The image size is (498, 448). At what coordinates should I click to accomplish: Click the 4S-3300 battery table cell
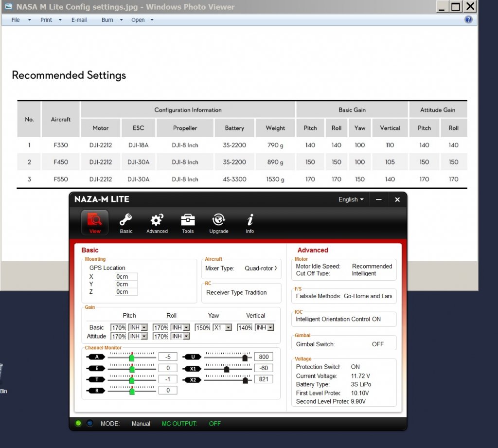click(x=234, y=179)
